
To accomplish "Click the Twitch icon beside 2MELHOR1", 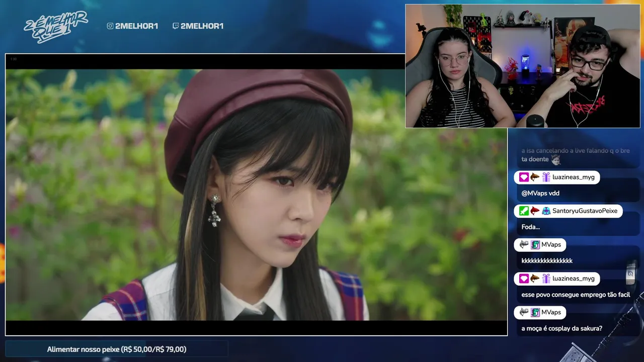I will [175, 26].
